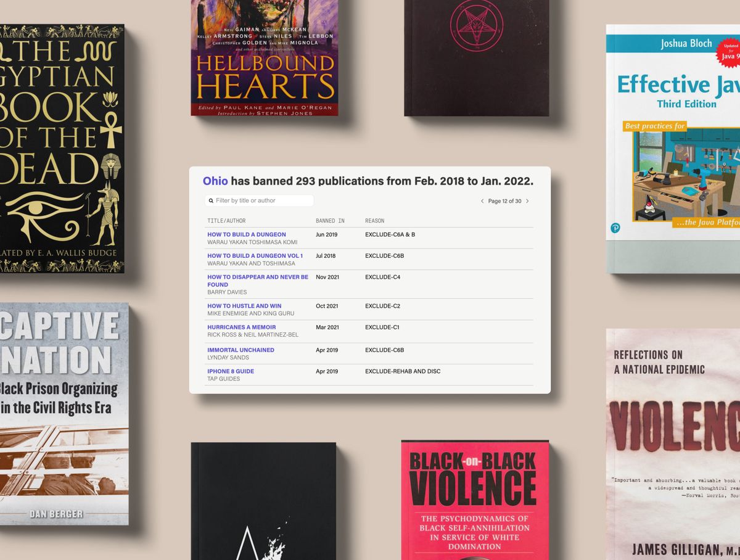Click the Hellbound Hearts book cover
Viewport: 740px width, 560px height.
click(265, 56)
